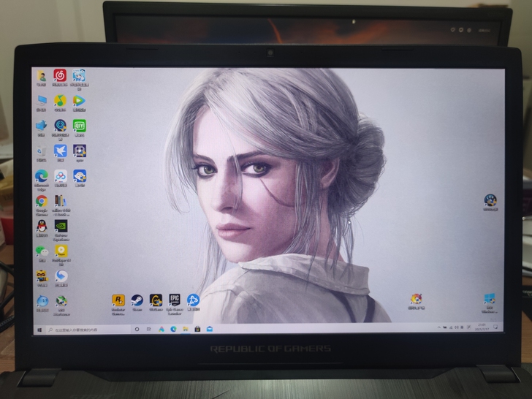Open Edge browser from taskbar
This screenshot has width=532, height=399.
click(173, 329)
